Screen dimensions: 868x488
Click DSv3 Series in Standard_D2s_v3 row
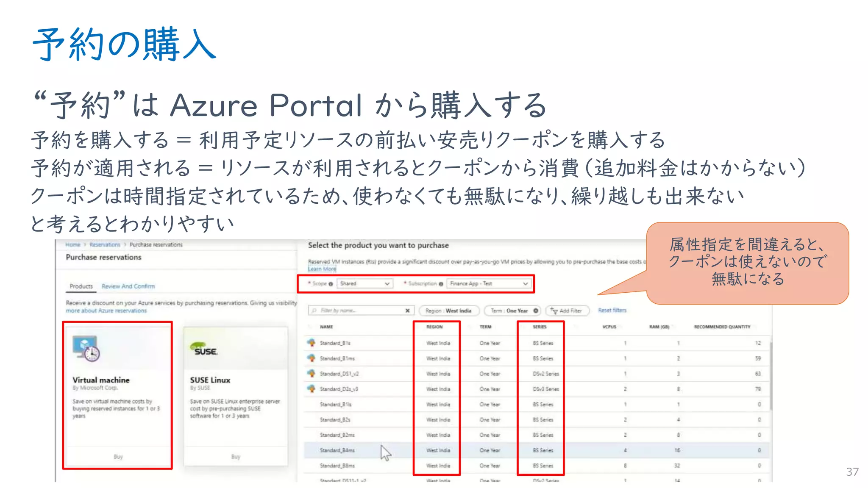click(546, 389)
